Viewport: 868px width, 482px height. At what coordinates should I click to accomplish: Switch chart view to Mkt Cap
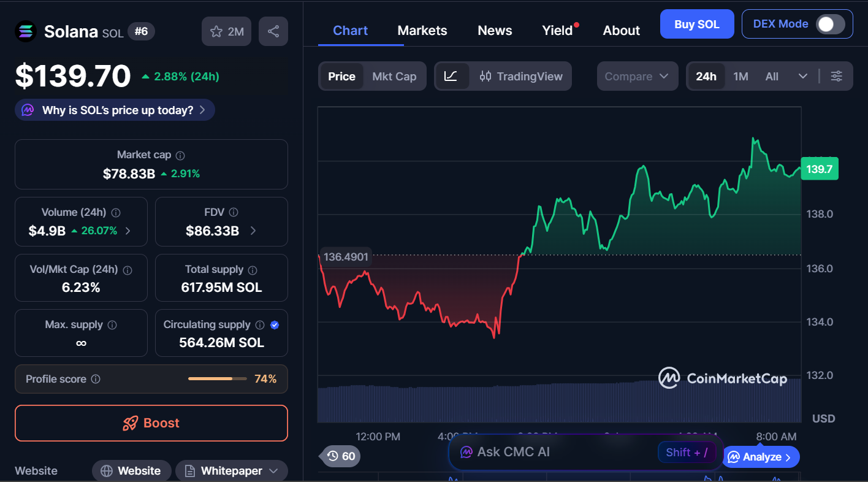tap(394, 76)
